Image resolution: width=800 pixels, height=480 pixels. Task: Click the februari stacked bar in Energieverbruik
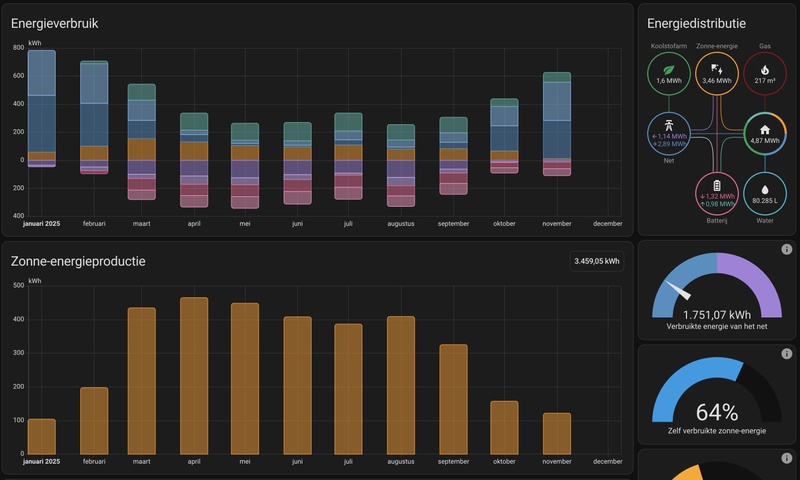coord(94,117)
